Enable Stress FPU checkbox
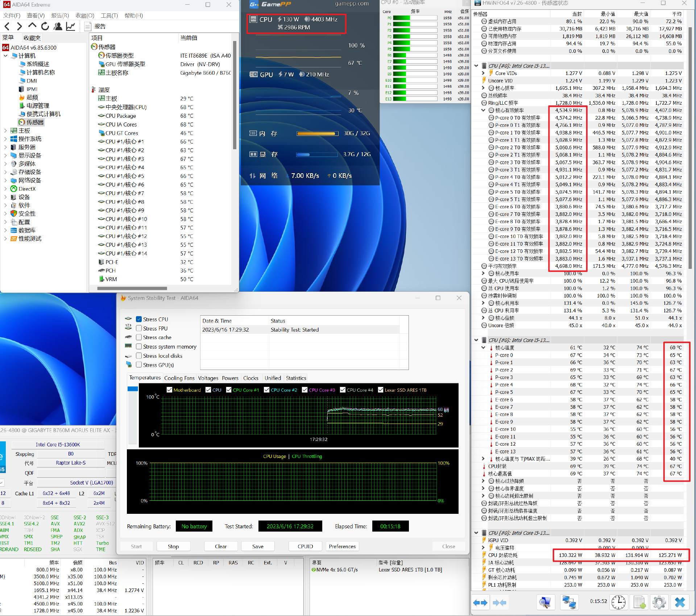This screenshot has height=616, width=696. [x=139, y=328]
